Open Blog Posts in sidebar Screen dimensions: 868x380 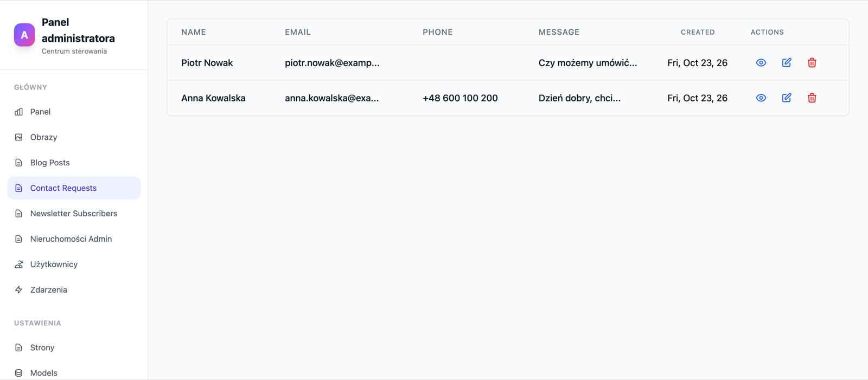pos(74,163)
